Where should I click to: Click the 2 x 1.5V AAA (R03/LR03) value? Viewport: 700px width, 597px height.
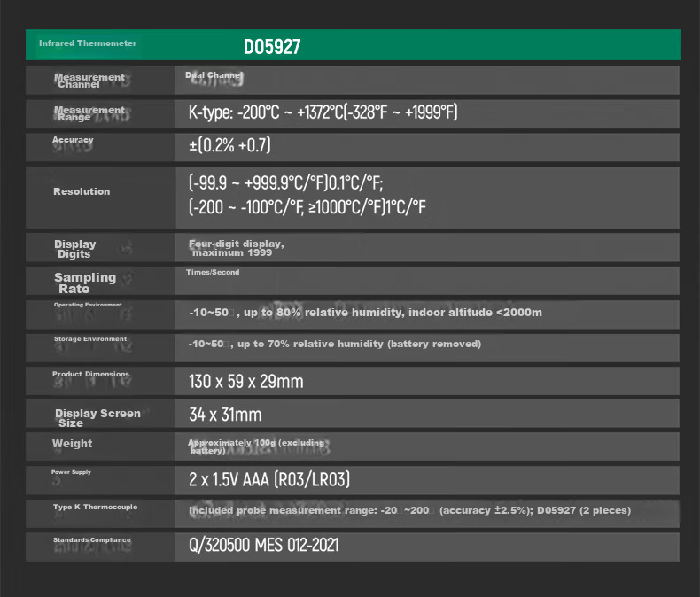click(269, 480)
